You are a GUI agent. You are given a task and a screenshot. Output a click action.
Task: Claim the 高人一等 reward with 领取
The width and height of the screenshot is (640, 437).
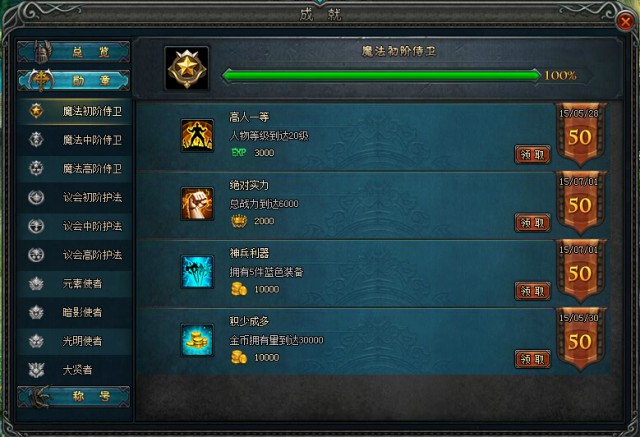click(x=533, y=155)
